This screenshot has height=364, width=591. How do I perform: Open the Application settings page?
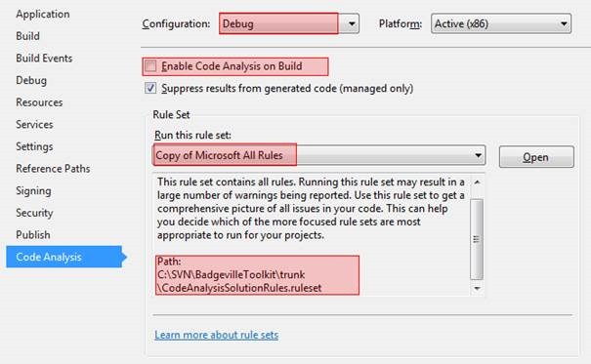pos(43,15)
